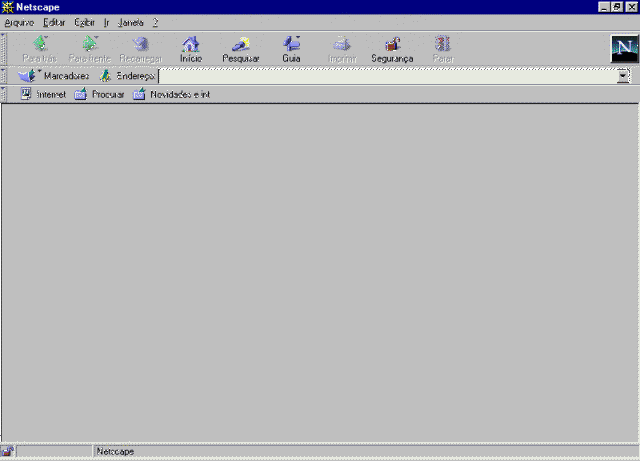
Task: Click the Endereço address input field
Action: pyautogui.click(x=387, y=76)
